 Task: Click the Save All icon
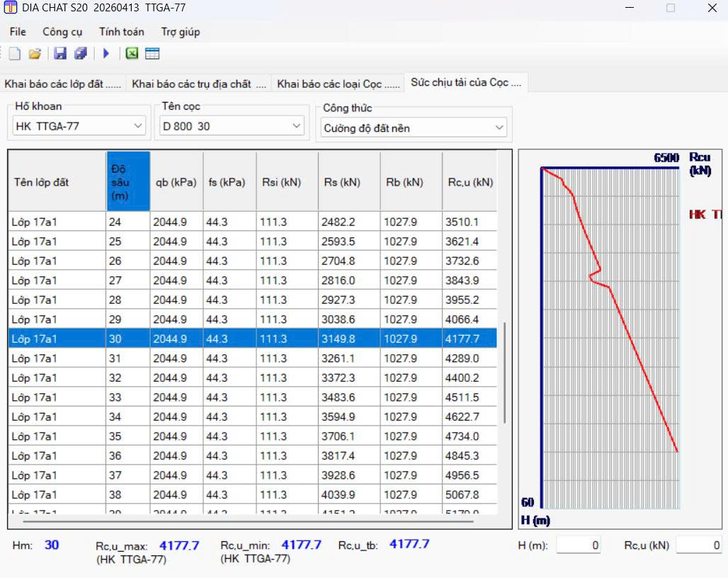(x=81, y=54)
